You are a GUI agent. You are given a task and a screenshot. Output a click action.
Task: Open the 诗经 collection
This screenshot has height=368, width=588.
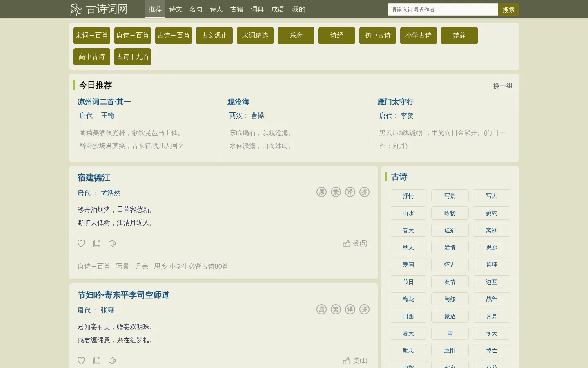(337, 36)
